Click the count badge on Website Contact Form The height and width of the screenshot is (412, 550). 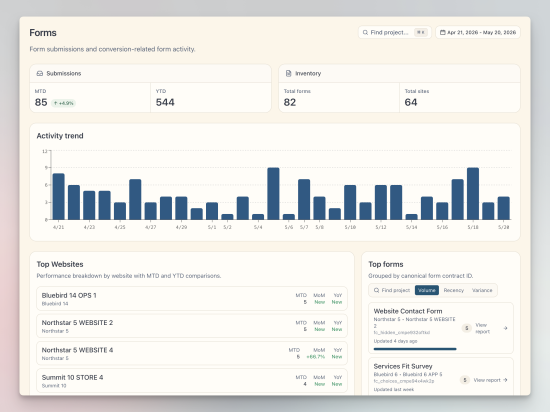[x=467, y=328]
